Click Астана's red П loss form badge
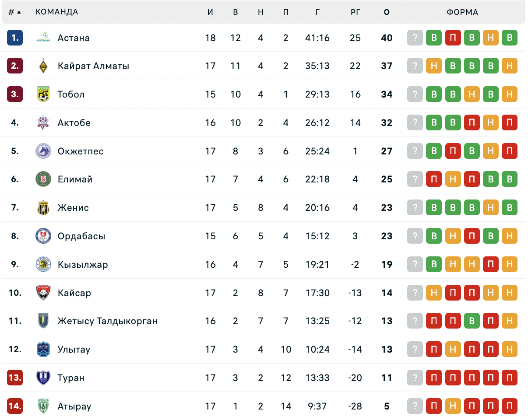This screenshot has height=420, width=528. click(453, 38)
